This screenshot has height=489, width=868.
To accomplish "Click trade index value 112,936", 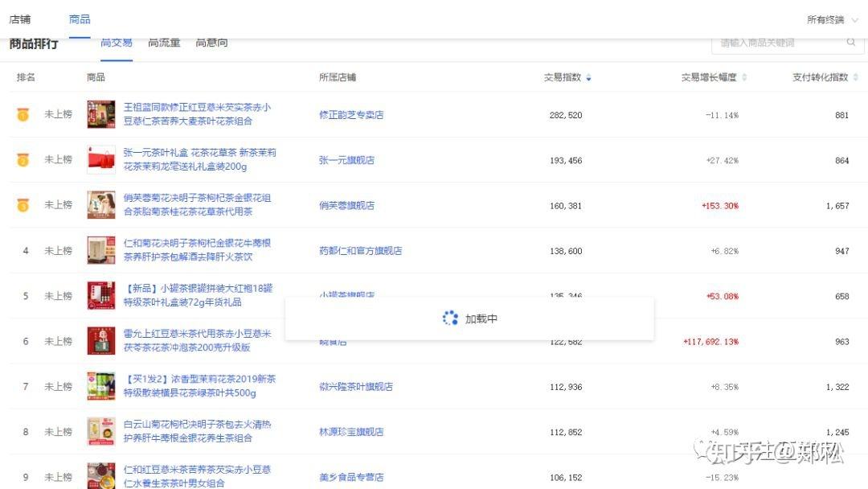I will click(x=566, y=387).
